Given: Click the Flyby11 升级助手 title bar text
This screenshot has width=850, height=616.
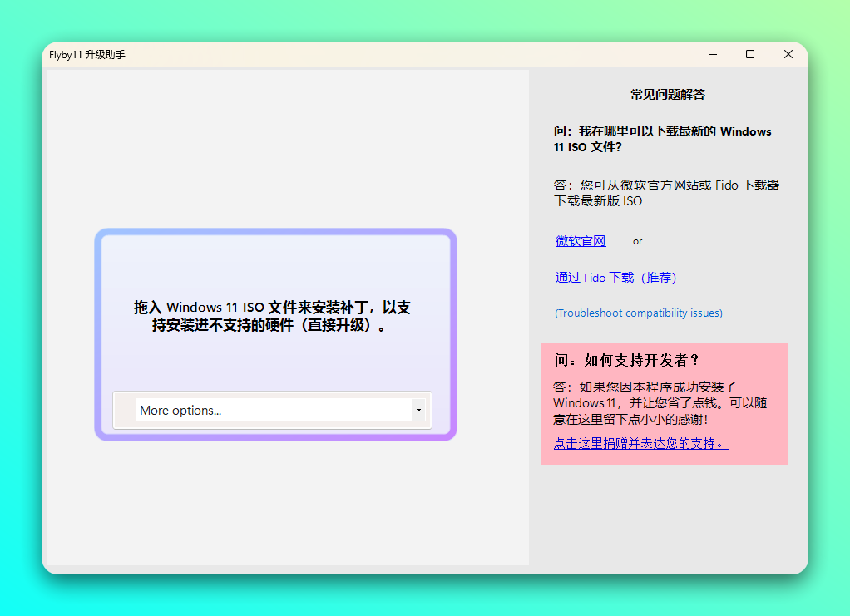Looking at the screenshot, I should pos(87,55).
